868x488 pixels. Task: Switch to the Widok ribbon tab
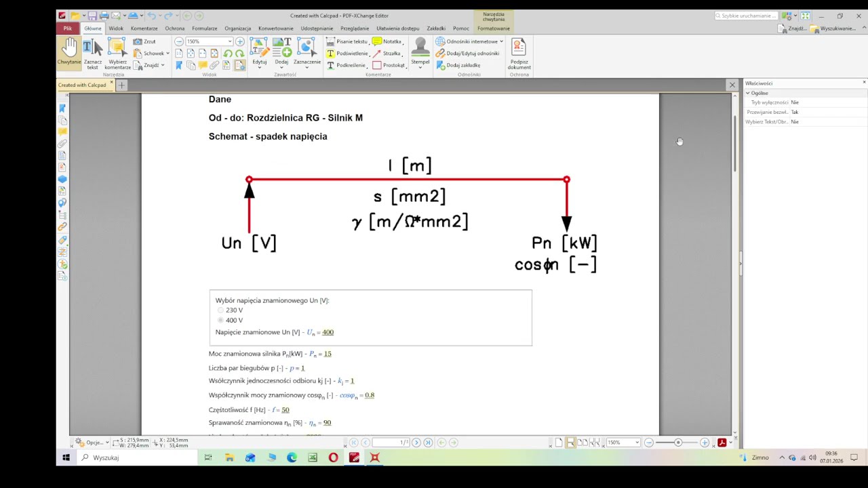tap(116, 28)
